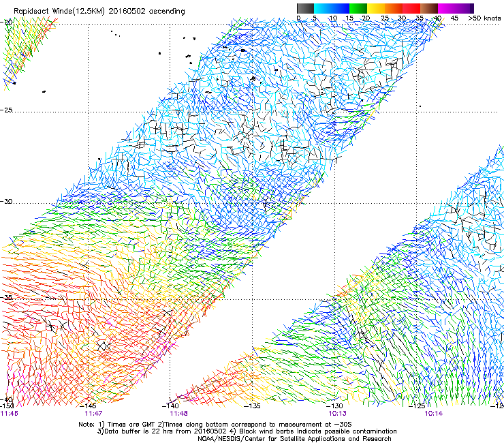Click the "-135" longitude label
Viewport: 504px width, 443px height.
point(252,406)
